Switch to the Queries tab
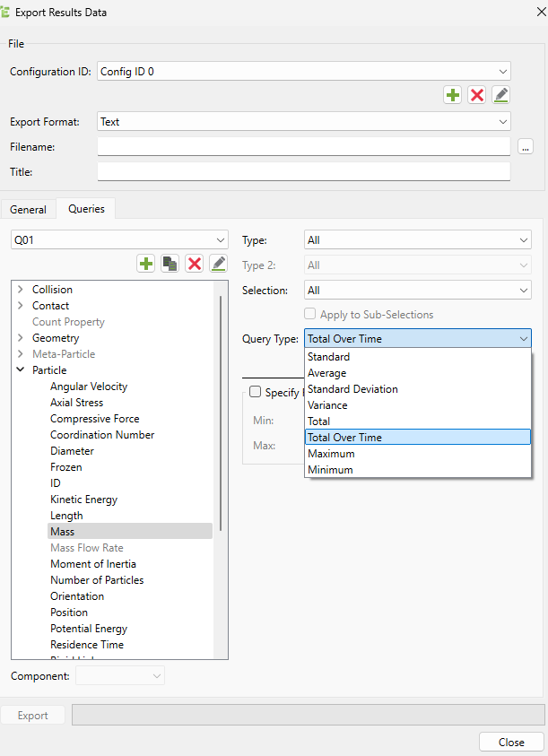 tap(86, 209)
